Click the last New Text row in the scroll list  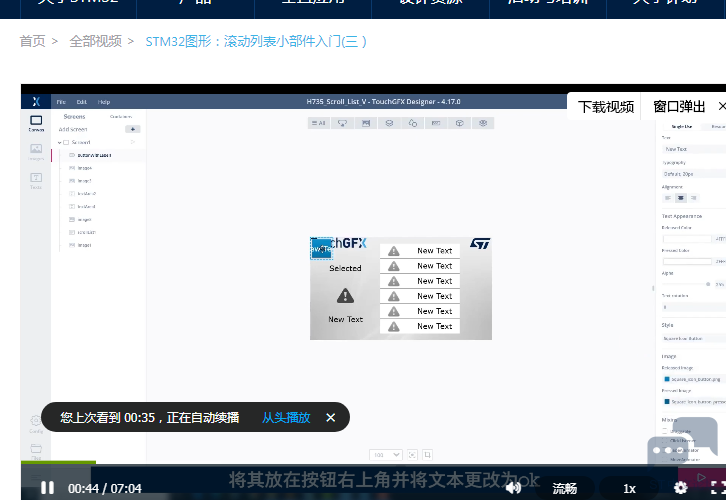coord(420,326)
